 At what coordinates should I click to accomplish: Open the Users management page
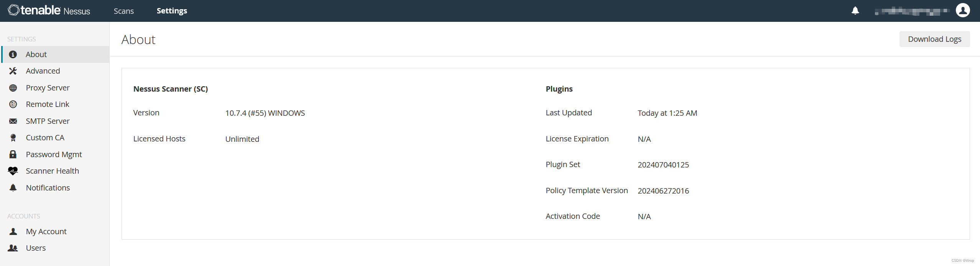(55, 248)
